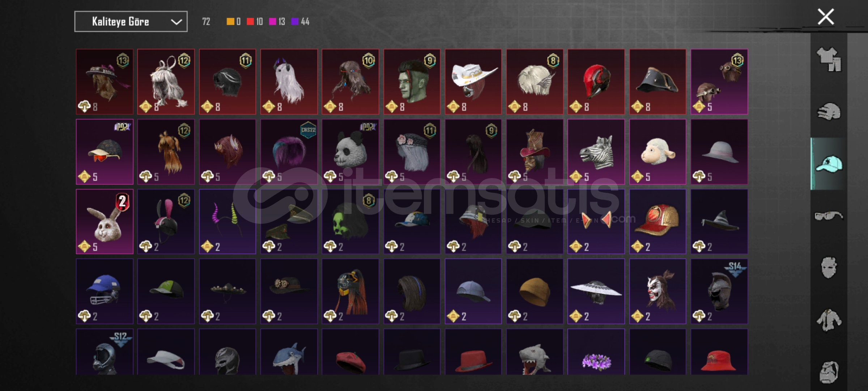The height and width of the screenshot is (391, 868).
Task: Click the dropdown chevron arrow
Action: point(176,22)
